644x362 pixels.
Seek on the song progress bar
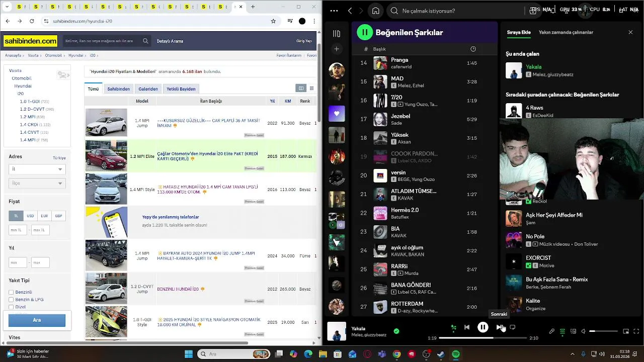tap(482, 338)
